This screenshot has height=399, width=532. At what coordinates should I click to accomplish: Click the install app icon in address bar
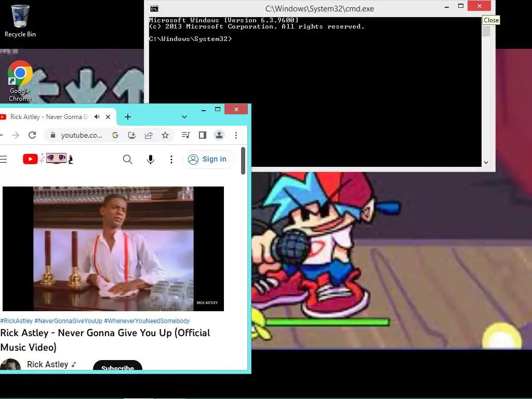coord(132,136)
